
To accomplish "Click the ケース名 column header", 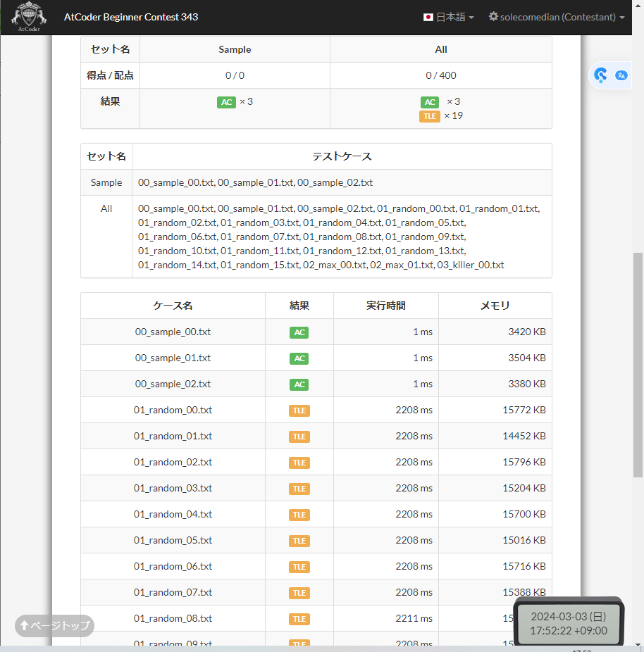I will [x=173, y=306].
